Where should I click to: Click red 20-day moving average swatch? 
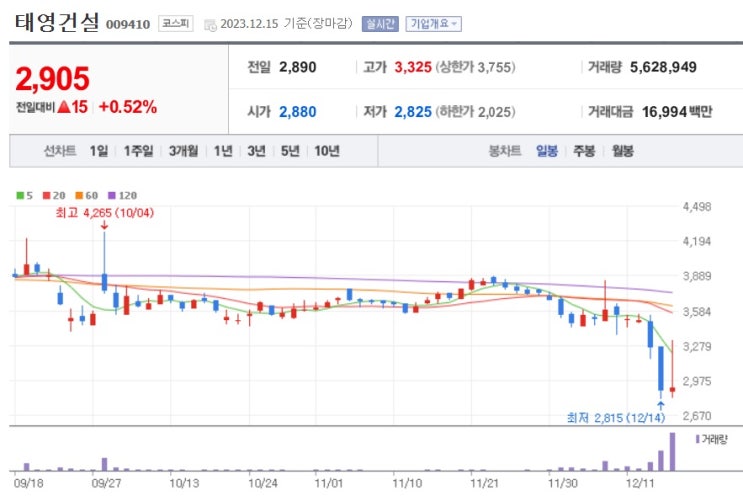46,195
